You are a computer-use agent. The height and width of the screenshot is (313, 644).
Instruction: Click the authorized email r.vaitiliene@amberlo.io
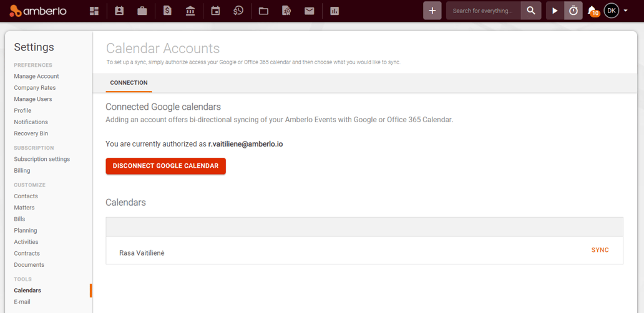pyautogui.click(x=246, y=144)
